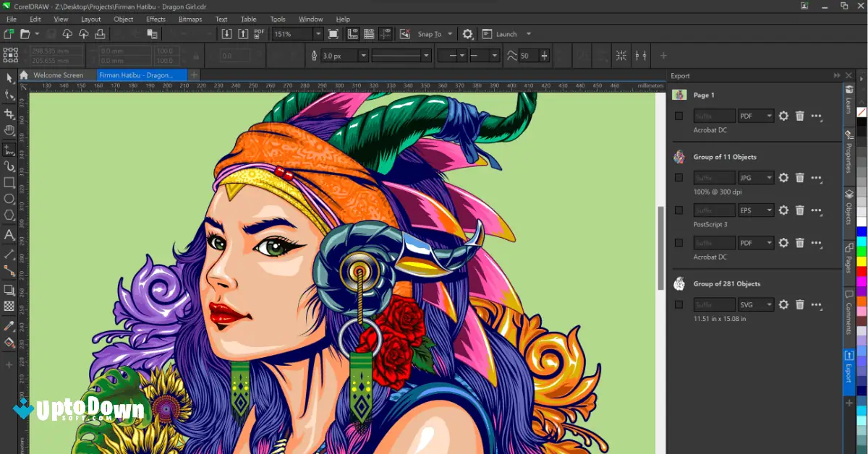Switch to the Welcome Screen tab
The width and height of the screenshot is (868, 454).
point(58,74)
